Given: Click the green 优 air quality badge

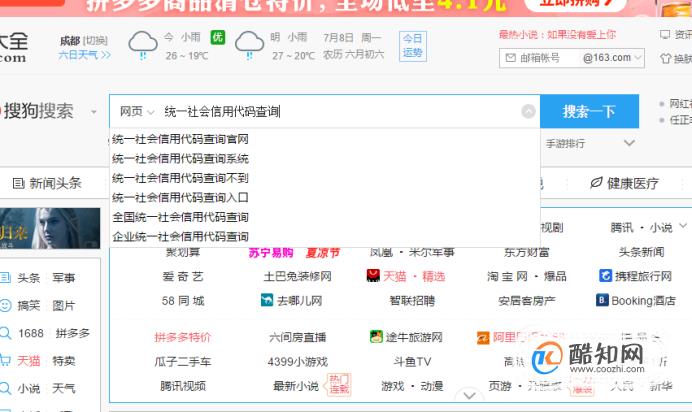Looking at the screenshot, I should (218, 37).
